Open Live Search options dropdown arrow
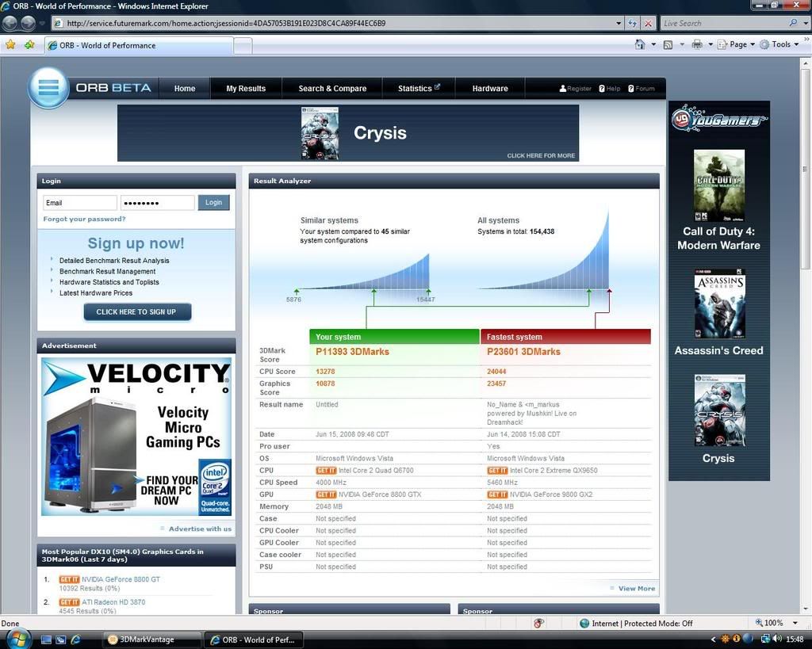Image resolution: width=812 pixels, height=649 pixels. coord(806,23)
